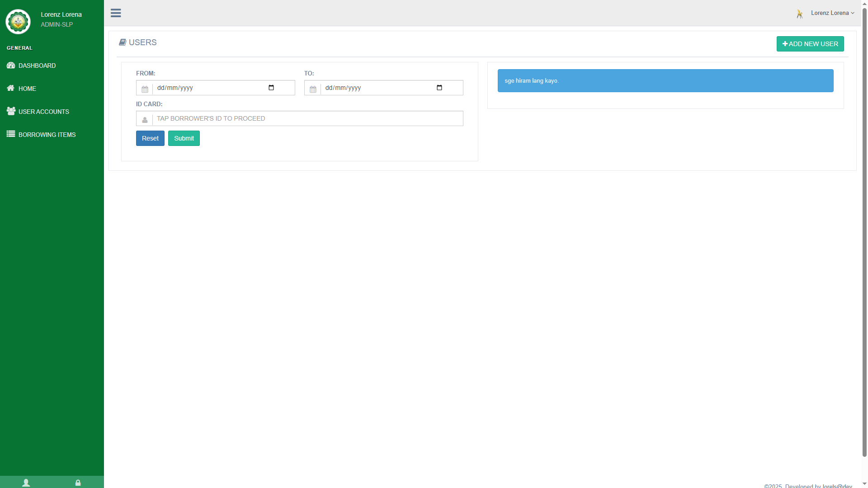Go to User Accounts in sidebar
The image size is (868, 488).
coord(43,112)
